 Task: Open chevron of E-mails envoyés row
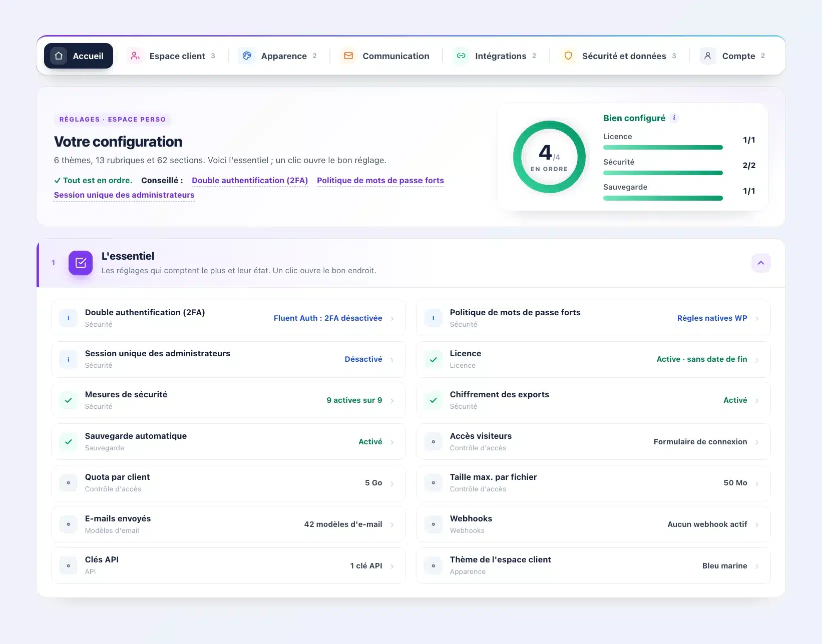pos(392,525)
